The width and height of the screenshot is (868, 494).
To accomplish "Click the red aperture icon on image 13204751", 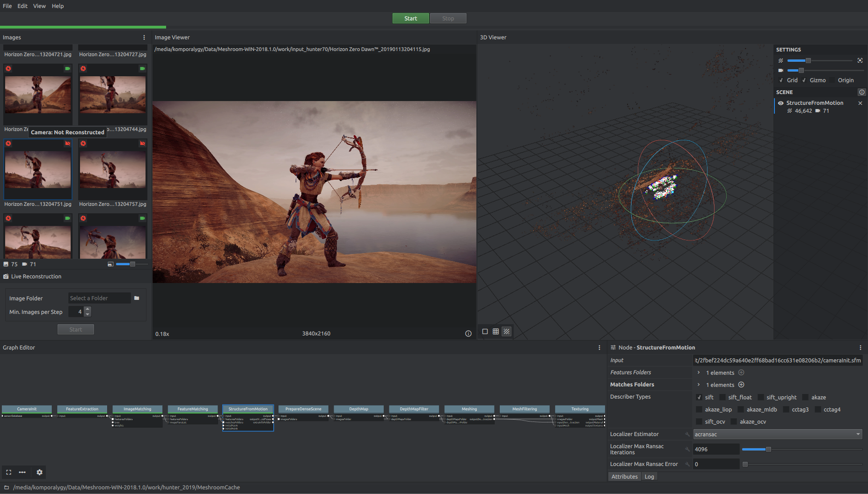I will tap(8, 144).
